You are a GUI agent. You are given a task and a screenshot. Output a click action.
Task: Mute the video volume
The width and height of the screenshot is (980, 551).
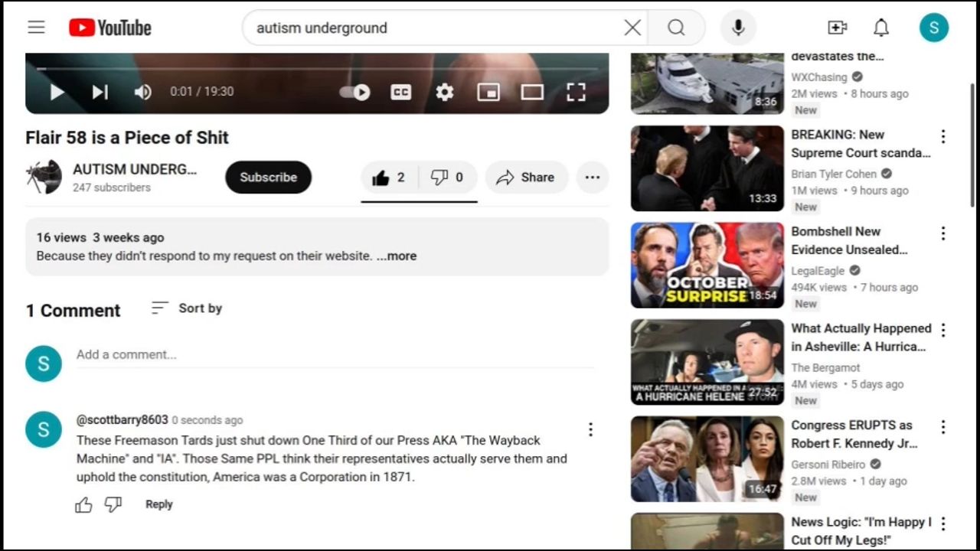click(x=143, y=92)
